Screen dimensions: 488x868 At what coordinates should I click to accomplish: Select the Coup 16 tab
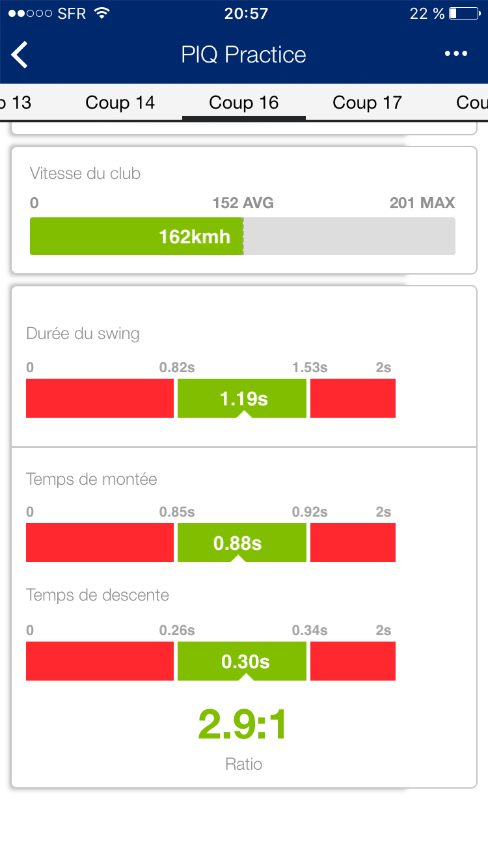coord(244,102)
